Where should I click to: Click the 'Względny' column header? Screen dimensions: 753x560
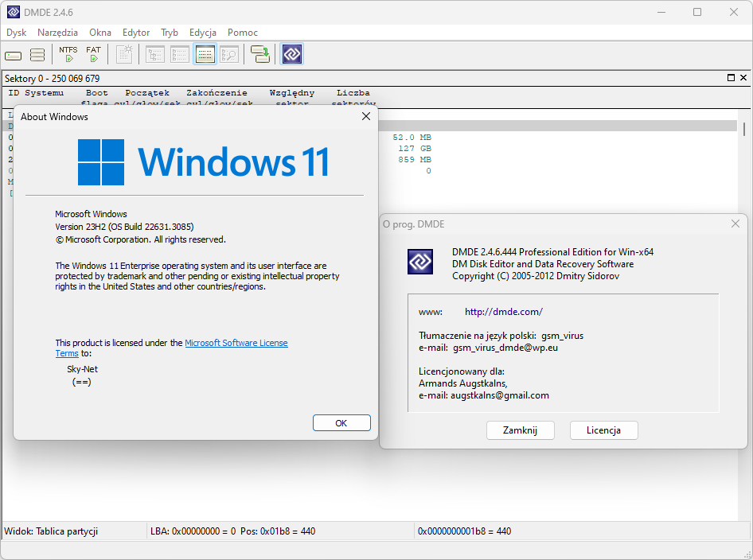(292, 93)
